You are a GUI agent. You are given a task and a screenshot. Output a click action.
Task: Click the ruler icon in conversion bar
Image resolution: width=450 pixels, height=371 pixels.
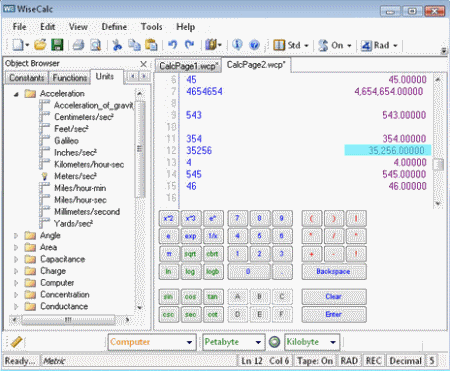[x=16, y=342]
